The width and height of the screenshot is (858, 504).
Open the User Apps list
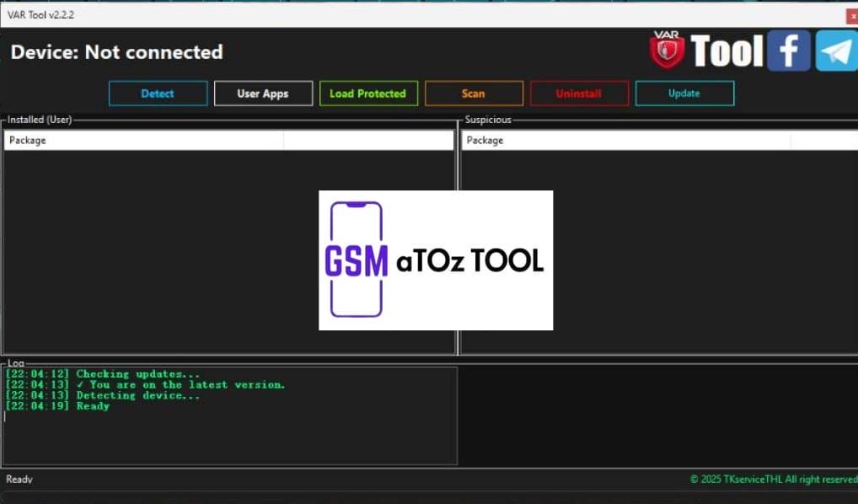pyautogui.click(x=263, y=94)
